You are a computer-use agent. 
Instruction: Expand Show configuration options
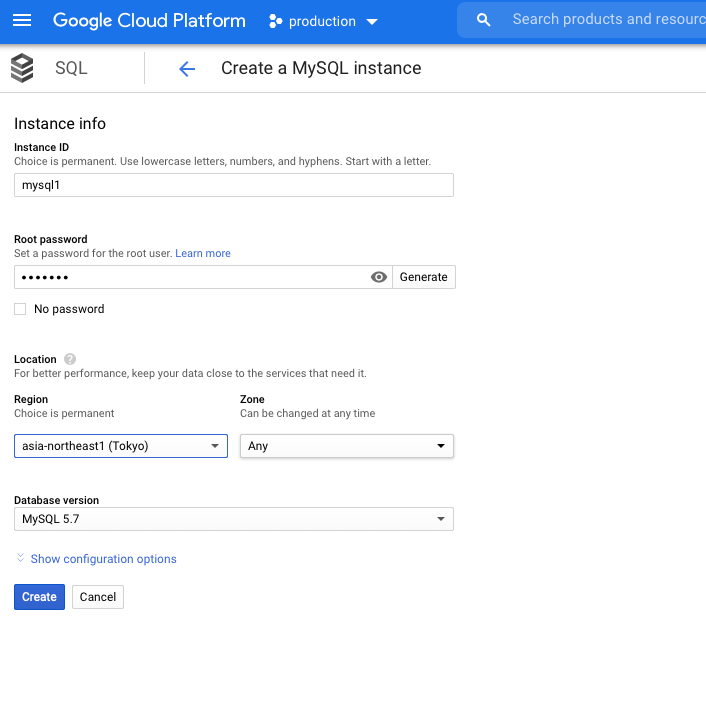click(103, 559)
